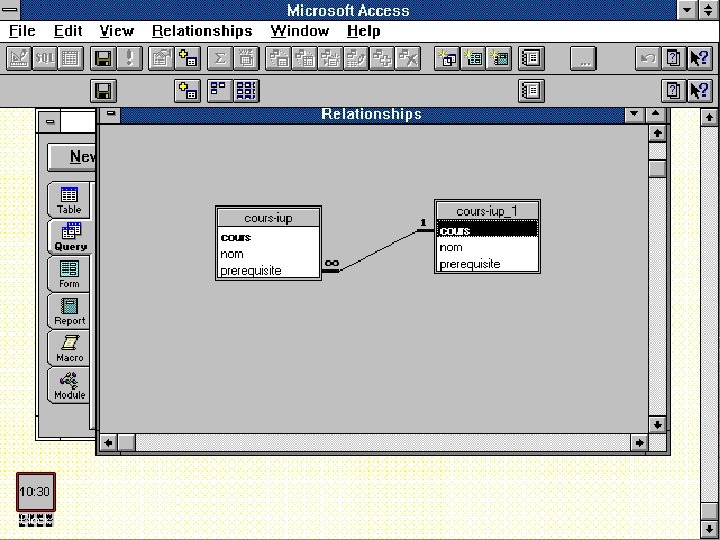Viewport: 720px width, 540px height.
Task: Select the Form tab in Database window
Action: [69, 274]
